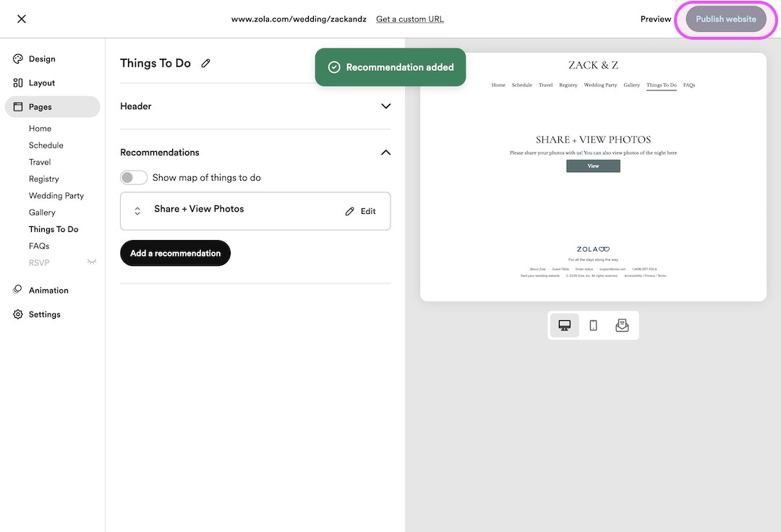Screen dimensions: 781x532
Task: Click the Pages icon in the sidebar
Action: click(x=18, y=106)
